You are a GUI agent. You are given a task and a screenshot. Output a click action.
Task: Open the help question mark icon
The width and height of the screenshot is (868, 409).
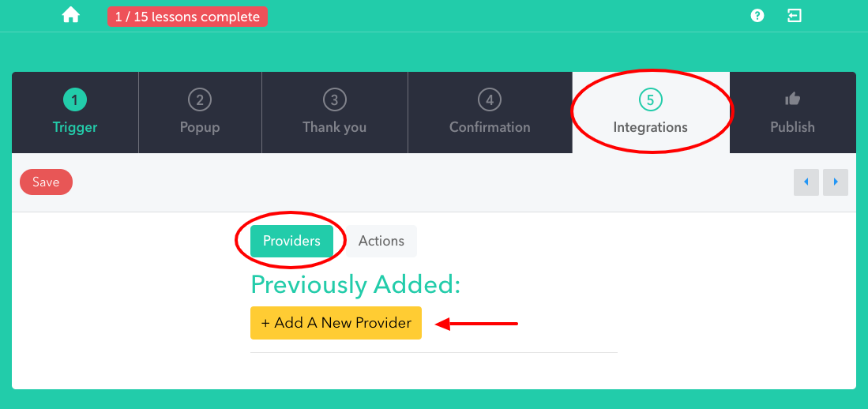pyautogui.click(x=757, y=16)
